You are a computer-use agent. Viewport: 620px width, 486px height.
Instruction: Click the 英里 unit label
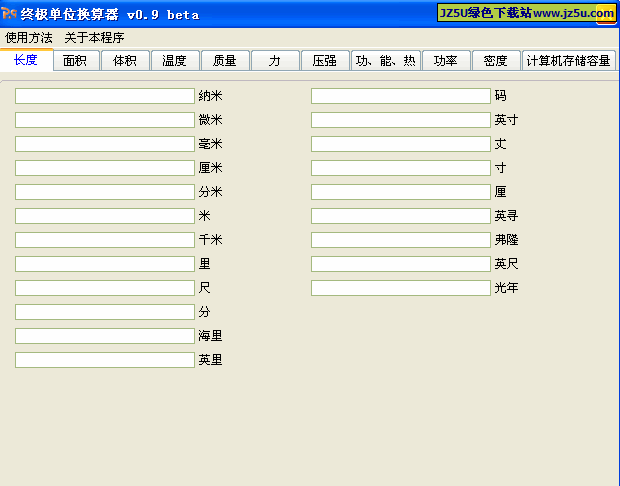tap(210, 359)
